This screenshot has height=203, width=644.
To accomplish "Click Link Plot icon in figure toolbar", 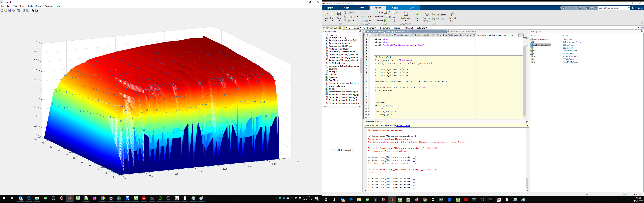I will tap(18, 10).
